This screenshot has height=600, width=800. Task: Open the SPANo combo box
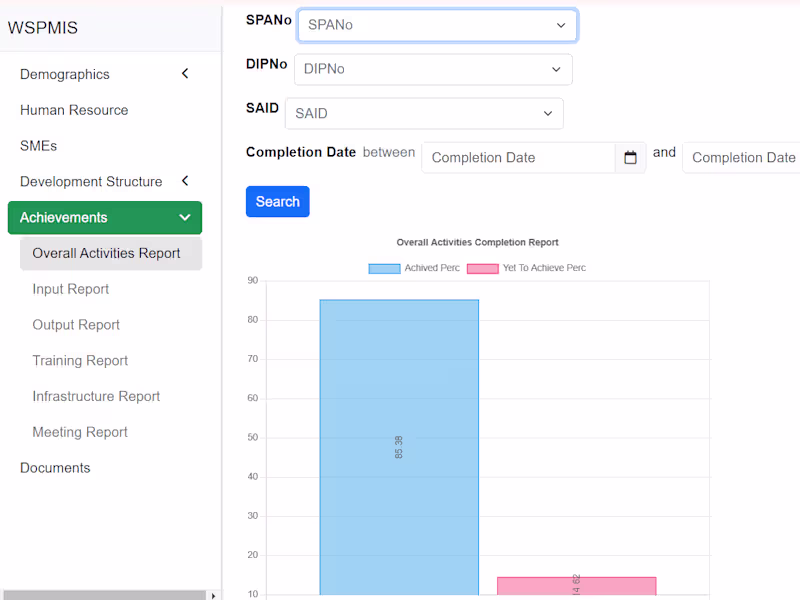tap(437, 25)
